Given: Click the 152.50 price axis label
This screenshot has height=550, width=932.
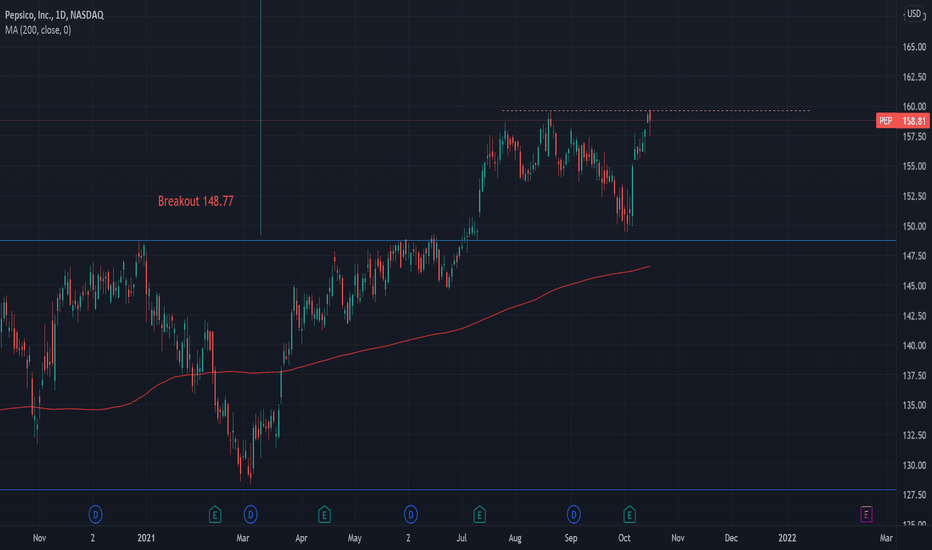Looking at the screenshot, I should tap(914, 196).
